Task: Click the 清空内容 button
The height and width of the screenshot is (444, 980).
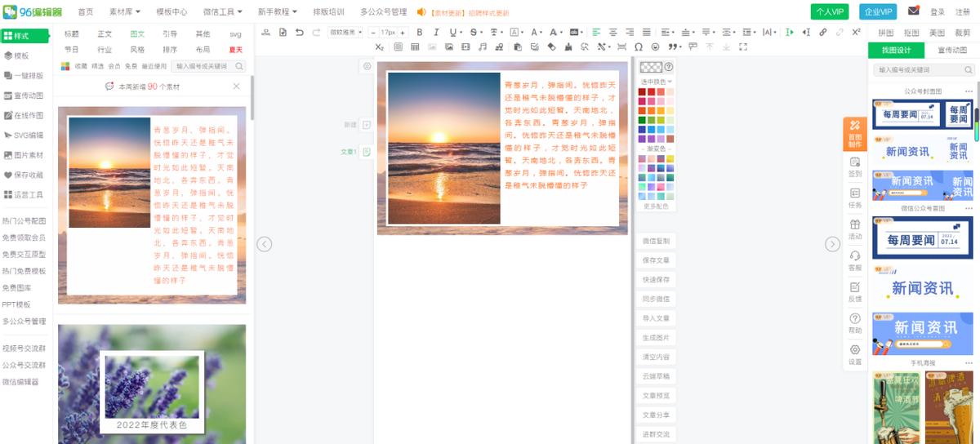Action: [656, 357]
